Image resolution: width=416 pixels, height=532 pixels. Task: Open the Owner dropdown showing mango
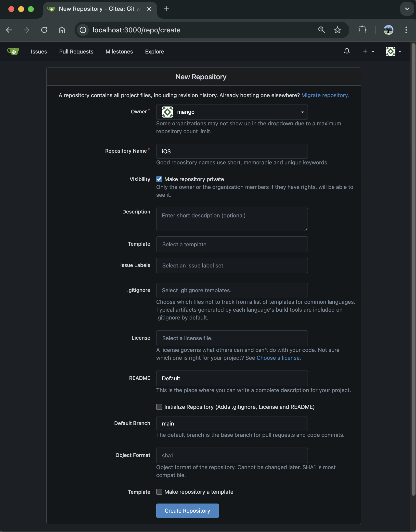[x=232, y=112]
